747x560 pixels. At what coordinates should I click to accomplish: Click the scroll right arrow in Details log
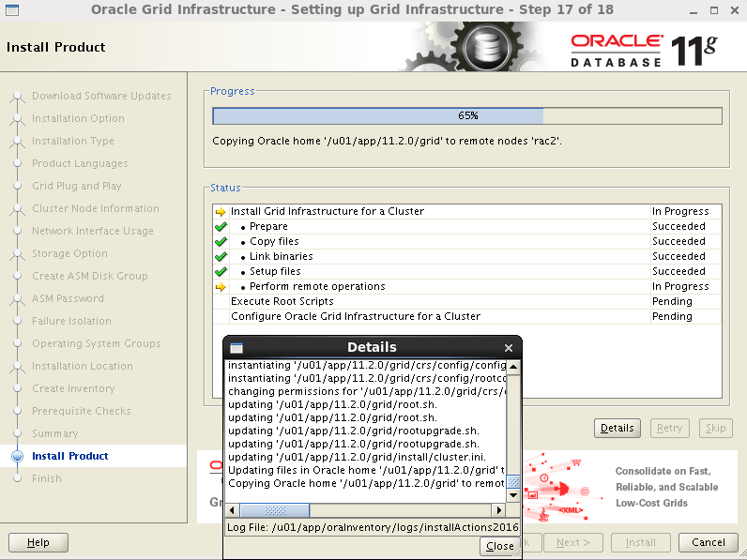pos(498,510)
